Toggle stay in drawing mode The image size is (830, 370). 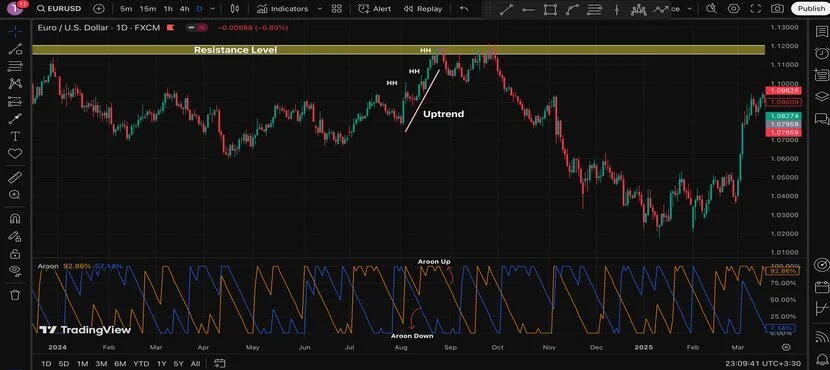tap(15, 236)
